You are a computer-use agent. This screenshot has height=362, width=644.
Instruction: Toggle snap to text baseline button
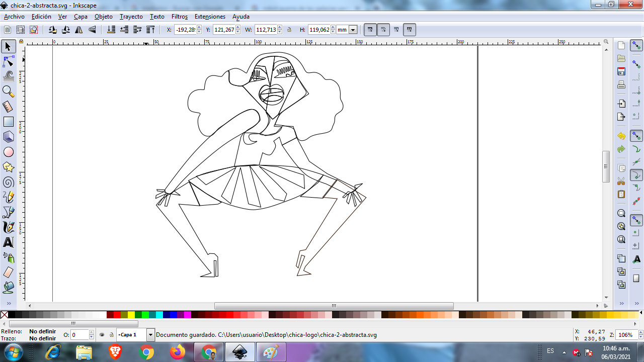click(636, 259)
